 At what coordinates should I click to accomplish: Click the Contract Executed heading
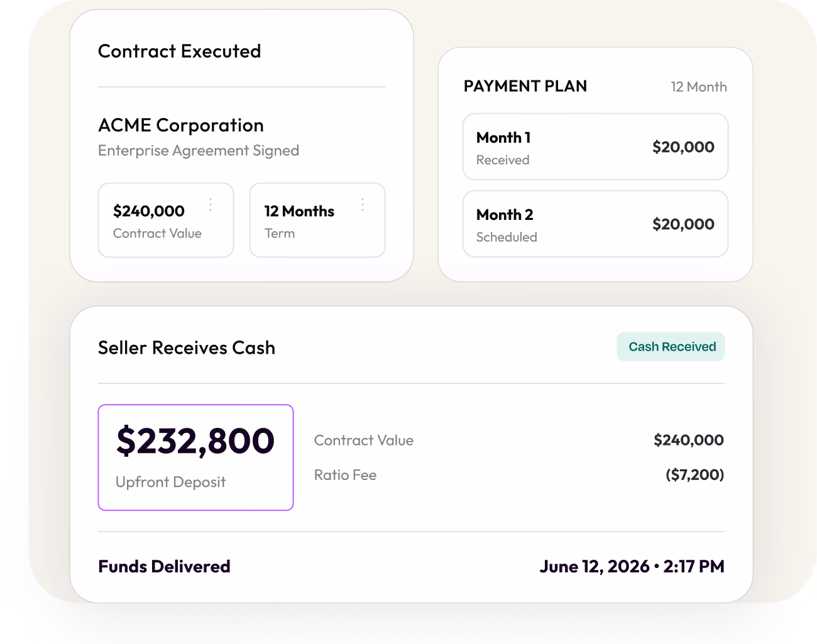(x=180, y=51)
